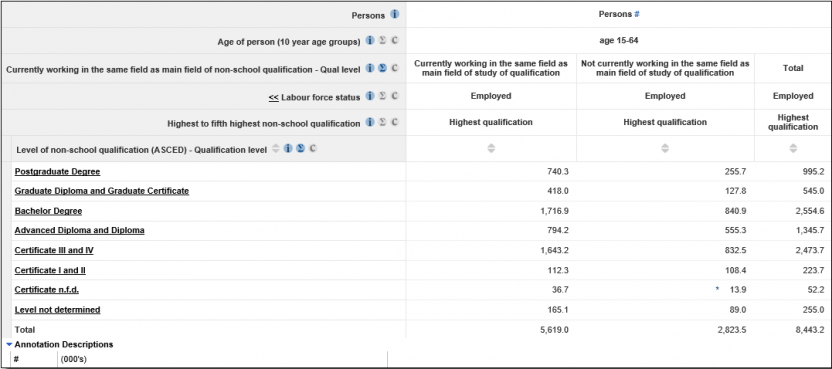Open the Bachelor Degree row link
The height and width of the screenshot is (369, 832).
point(48,211)
